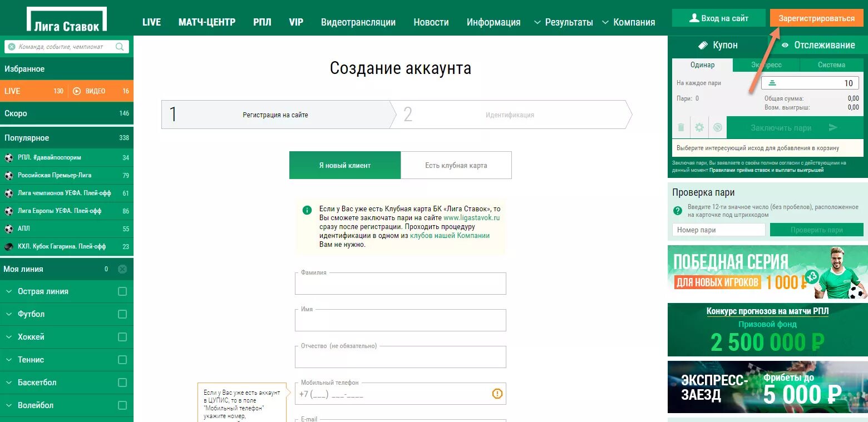
Task: Click the ВИДЕО play icon
Action: tap(77, 91)
